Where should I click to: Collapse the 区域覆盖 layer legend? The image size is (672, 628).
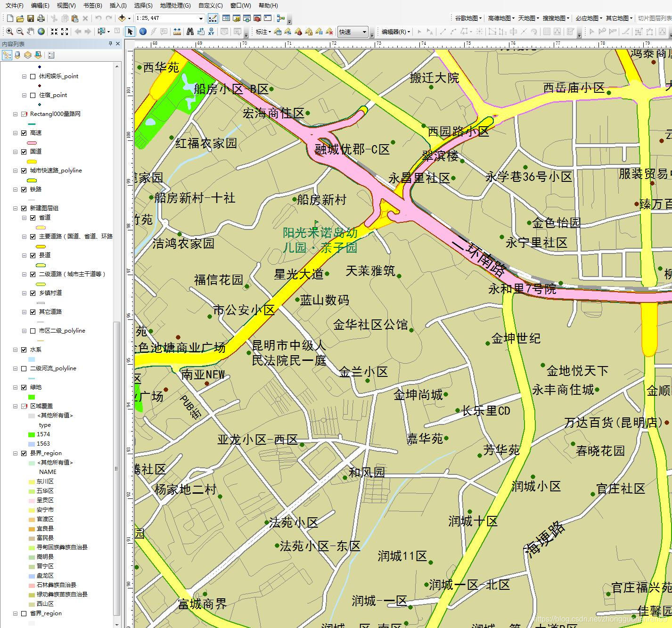(16, 406)
